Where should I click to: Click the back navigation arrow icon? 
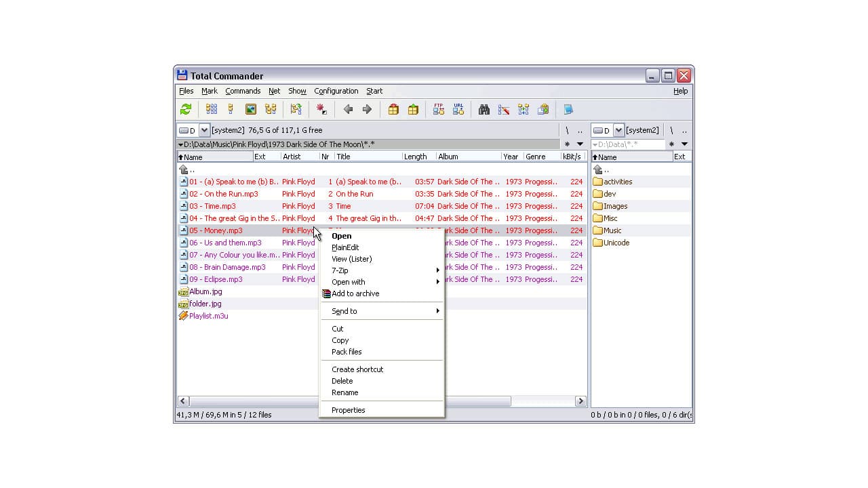point(348,109)
